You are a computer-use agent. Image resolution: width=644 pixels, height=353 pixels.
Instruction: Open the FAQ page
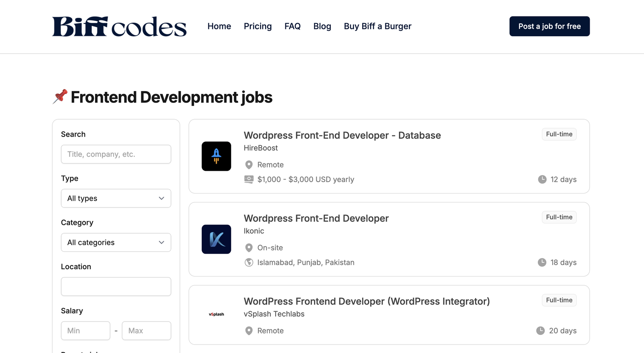coord(293,26)
